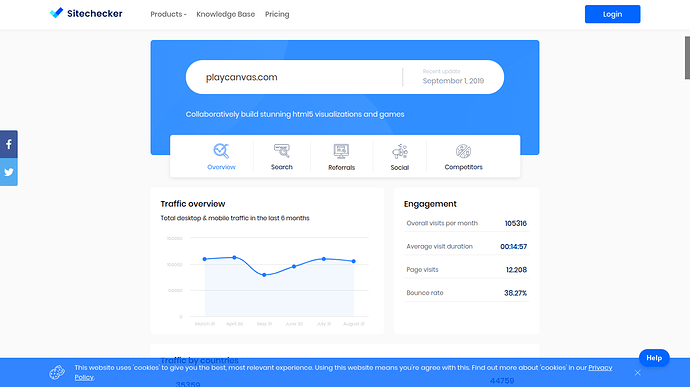Click the 12.208 page visits value
The width and height of the screenshot is (690, 387).
tap(516, 270)
